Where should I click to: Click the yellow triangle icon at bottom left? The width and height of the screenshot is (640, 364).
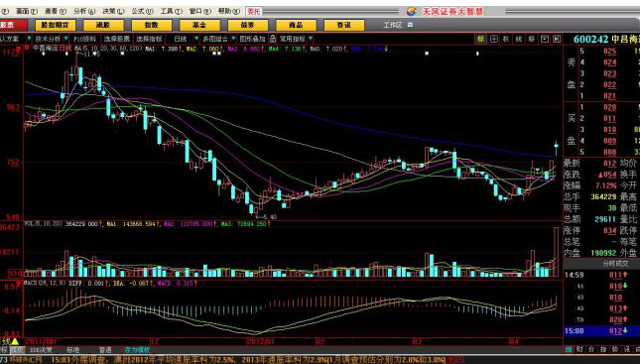[15, 341]
